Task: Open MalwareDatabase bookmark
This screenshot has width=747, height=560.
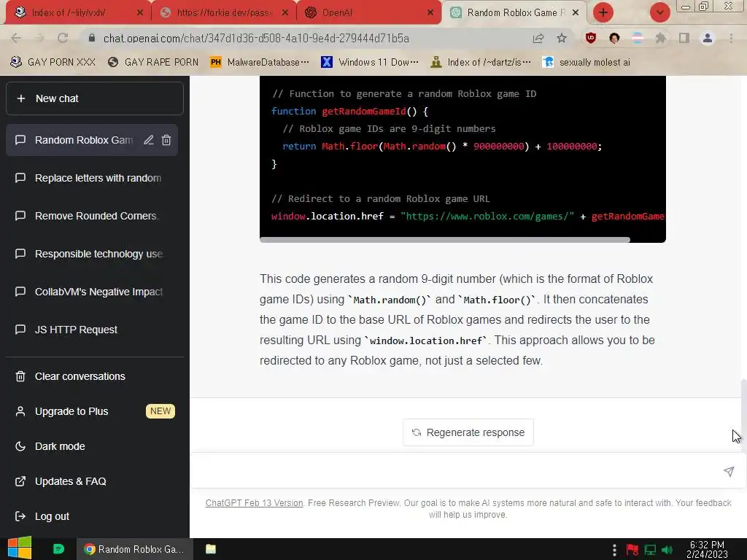Action: click(x=260, y=63)
